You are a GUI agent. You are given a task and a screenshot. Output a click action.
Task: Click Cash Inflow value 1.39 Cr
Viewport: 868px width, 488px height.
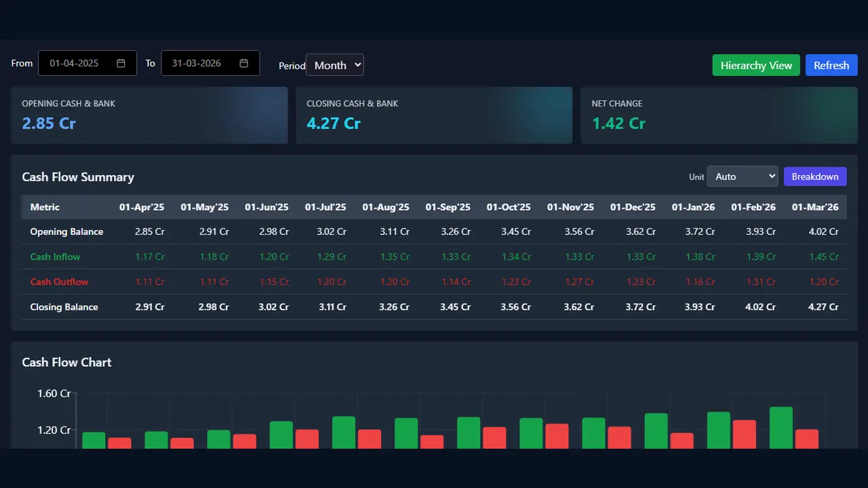pos(761,257)
